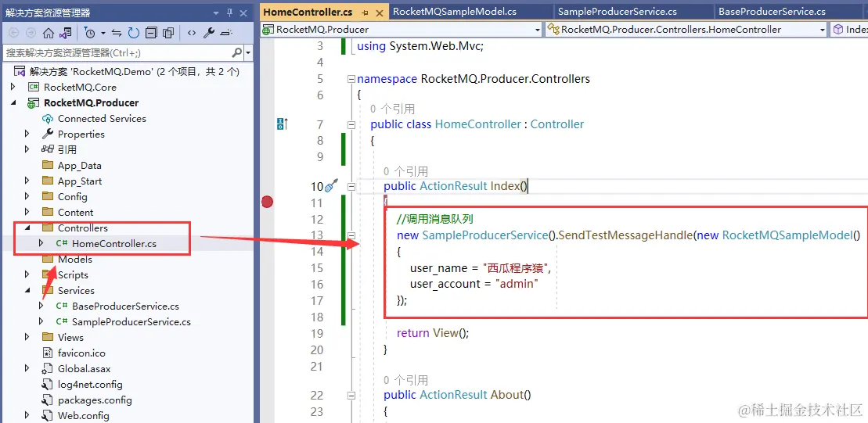This screenshot has width=868, height=423.
Task: Switch to BaseProducerService.cs editor tab
Action: click(x=772, y=11)
